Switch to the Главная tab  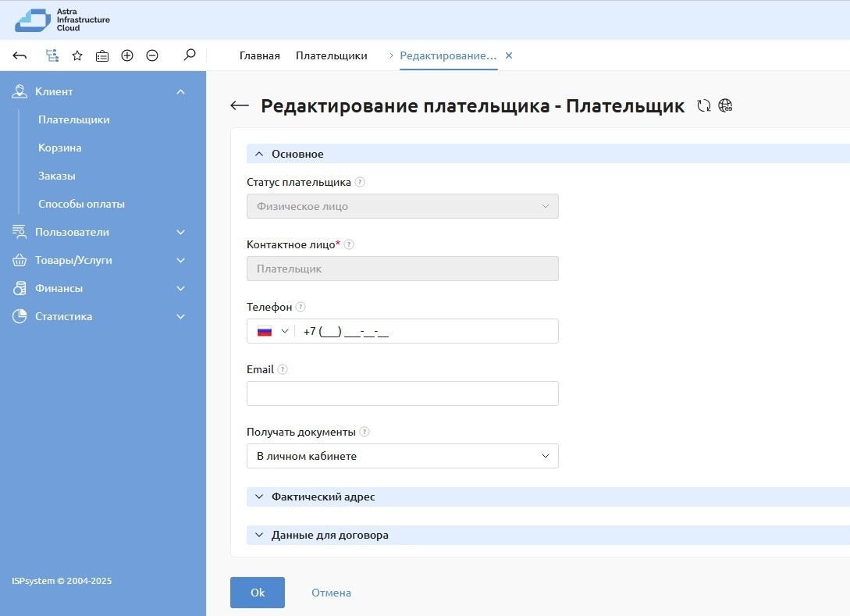coord(260,56)
